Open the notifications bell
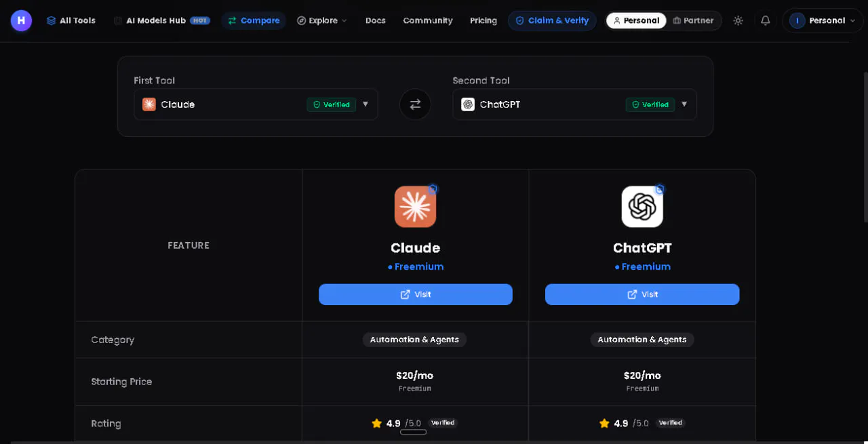 pos(765,20)
